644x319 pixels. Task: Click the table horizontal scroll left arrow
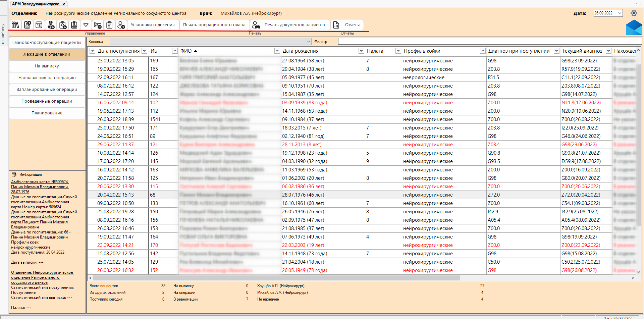pos(90,278)
